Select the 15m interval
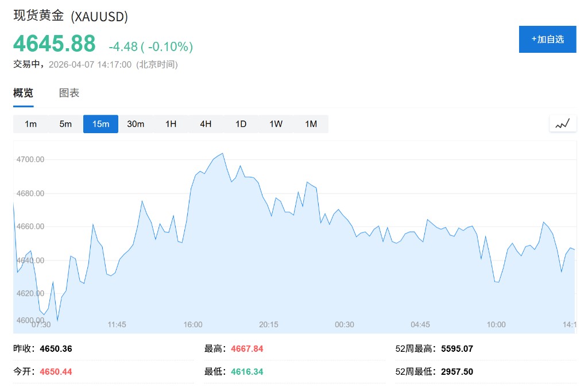588x388 pixels. tap(100, 124)
